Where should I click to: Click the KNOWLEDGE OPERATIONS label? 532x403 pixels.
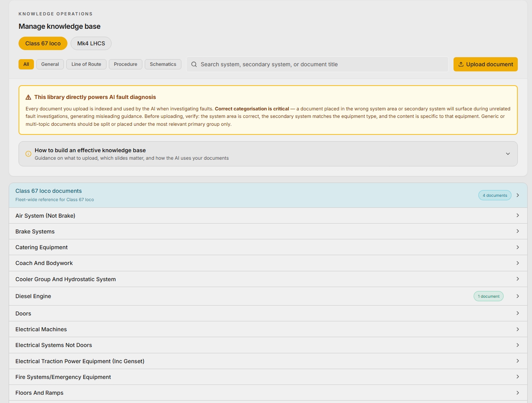point(56,14)
